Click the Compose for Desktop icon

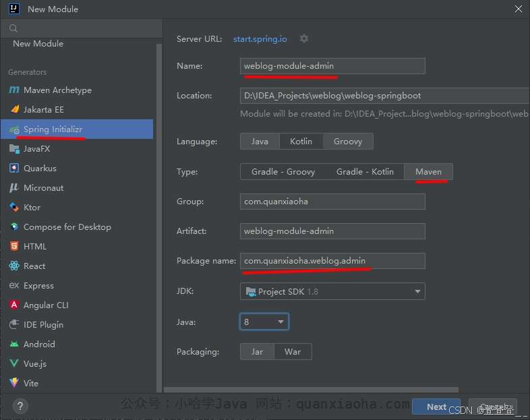click(14, 227)
